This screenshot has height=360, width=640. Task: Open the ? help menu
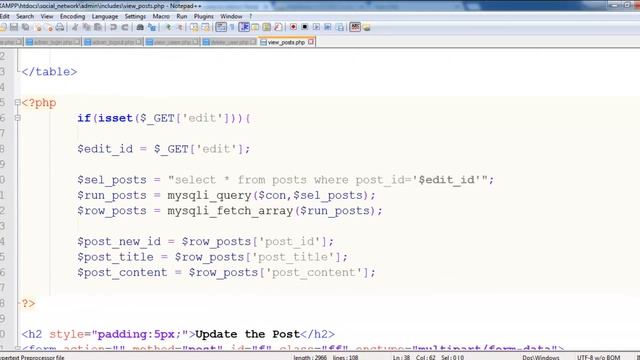click(x=251, y=16)
